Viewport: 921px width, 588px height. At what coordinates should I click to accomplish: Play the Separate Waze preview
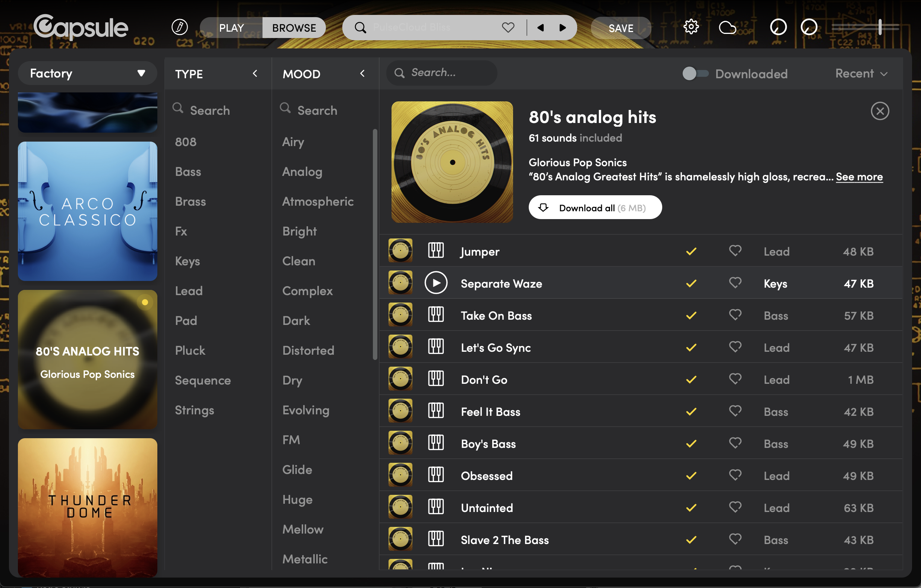tap(436, 283)
